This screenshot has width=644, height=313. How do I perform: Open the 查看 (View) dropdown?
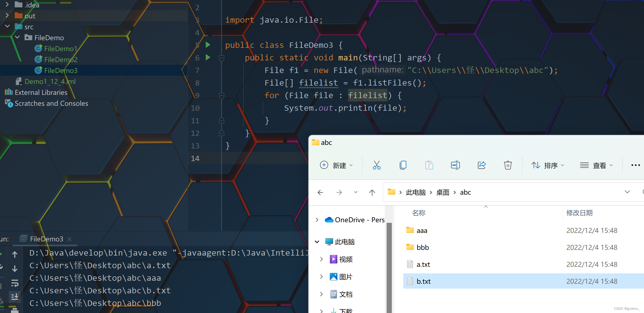click(x=596, y=165)
